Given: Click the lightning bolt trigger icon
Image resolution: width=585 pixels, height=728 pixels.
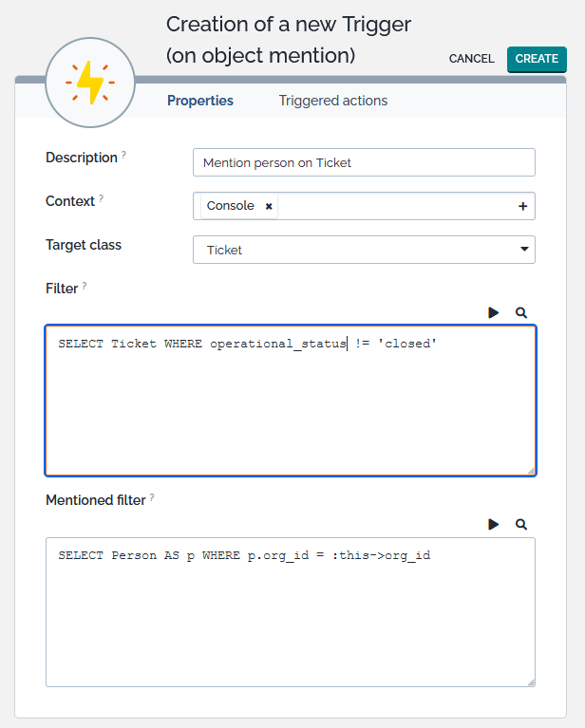Looking at the screenshot, I should (90, 84).
